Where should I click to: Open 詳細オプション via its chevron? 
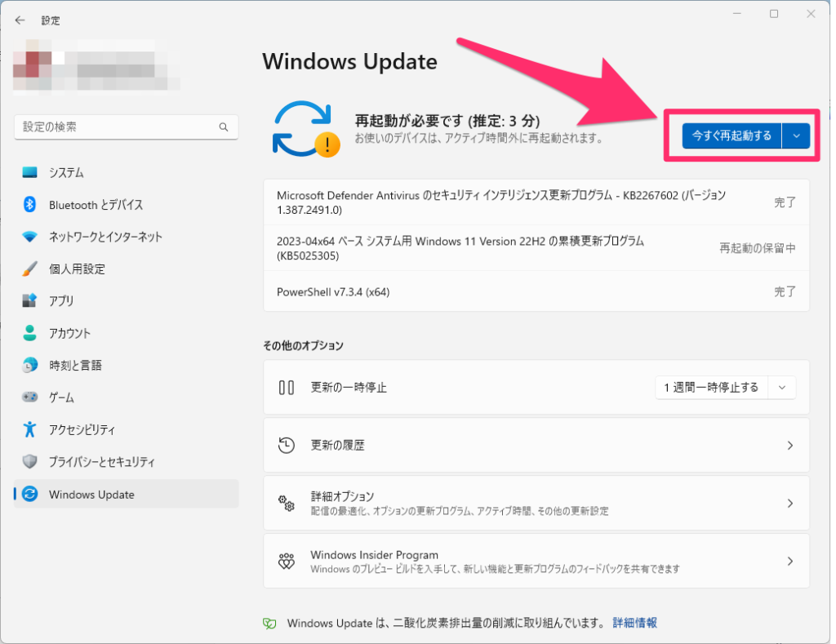(x=790, y=503)
